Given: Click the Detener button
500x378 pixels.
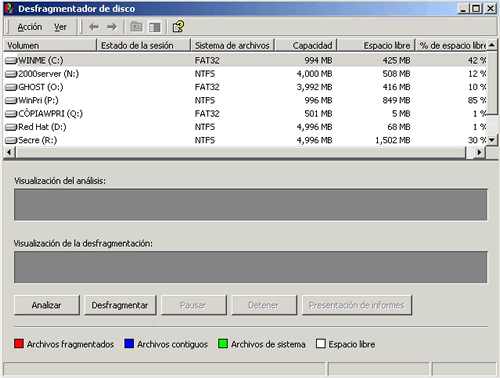Looking at the screenshot, I should [x=264, y=305].
